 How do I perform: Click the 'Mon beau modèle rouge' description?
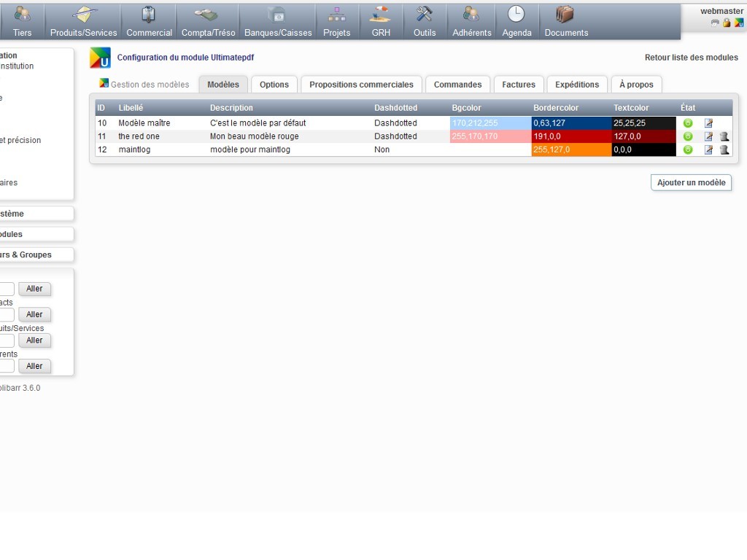pos(254,136)
